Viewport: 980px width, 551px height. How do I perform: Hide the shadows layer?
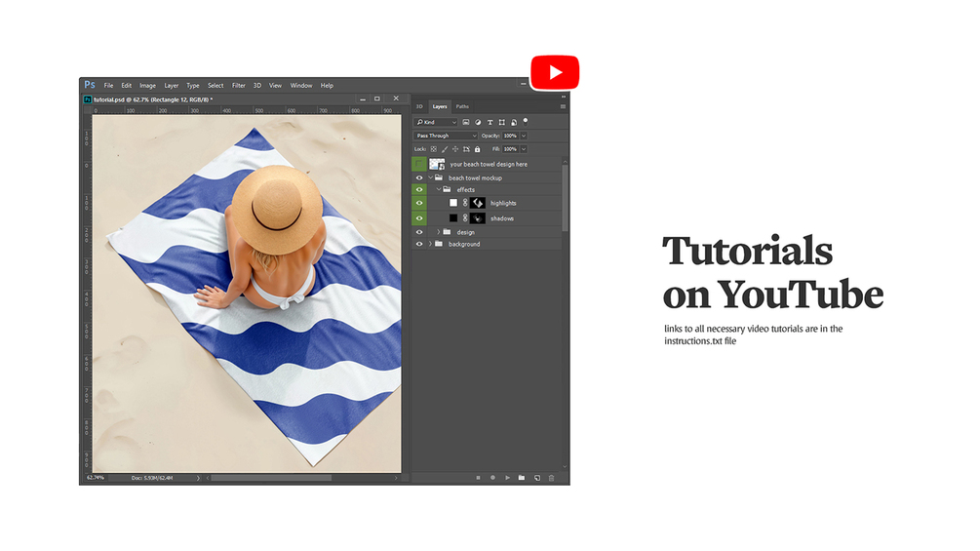point(419,218)
